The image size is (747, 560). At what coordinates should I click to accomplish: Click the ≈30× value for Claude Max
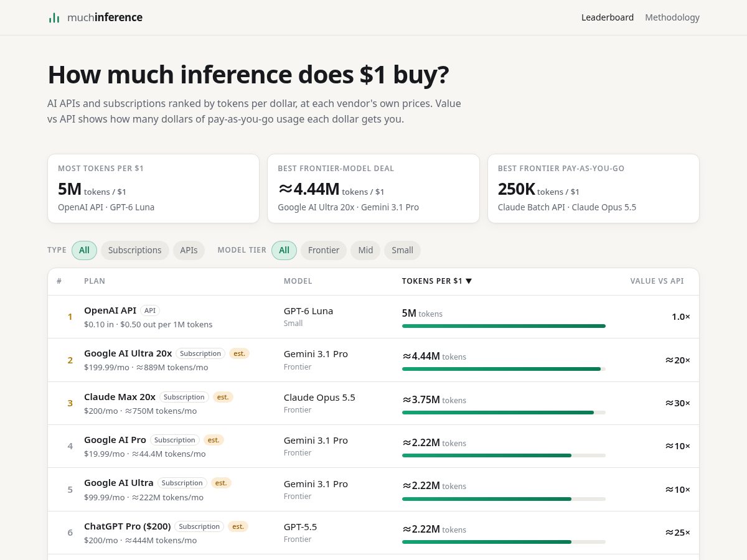click(x=677, y=403)
